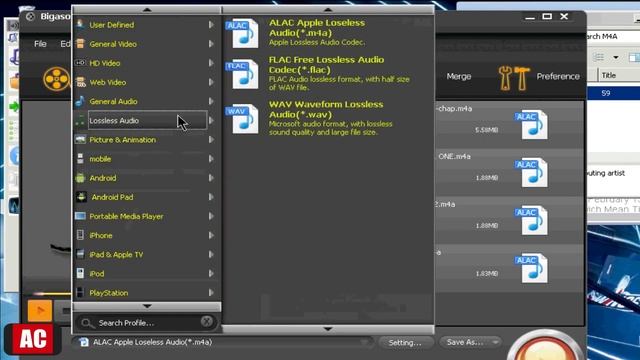Screen dimensions: 640x360
Task: Expand the Web Video submenu arrow
Action: 211,82
